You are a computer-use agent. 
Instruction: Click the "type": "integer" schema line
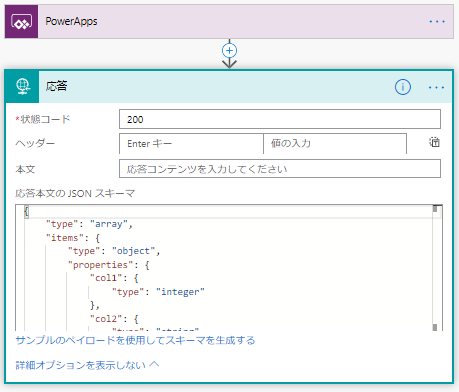158,292
